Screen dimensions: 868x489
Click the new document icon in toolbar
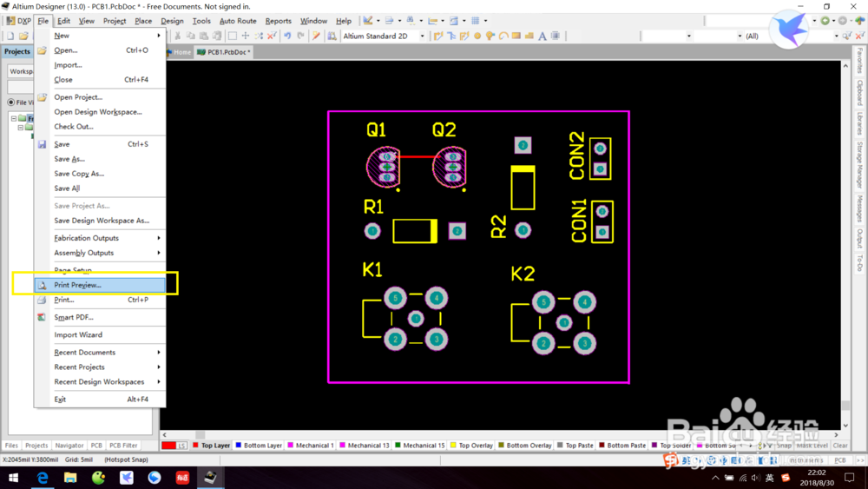pos(10,36)
